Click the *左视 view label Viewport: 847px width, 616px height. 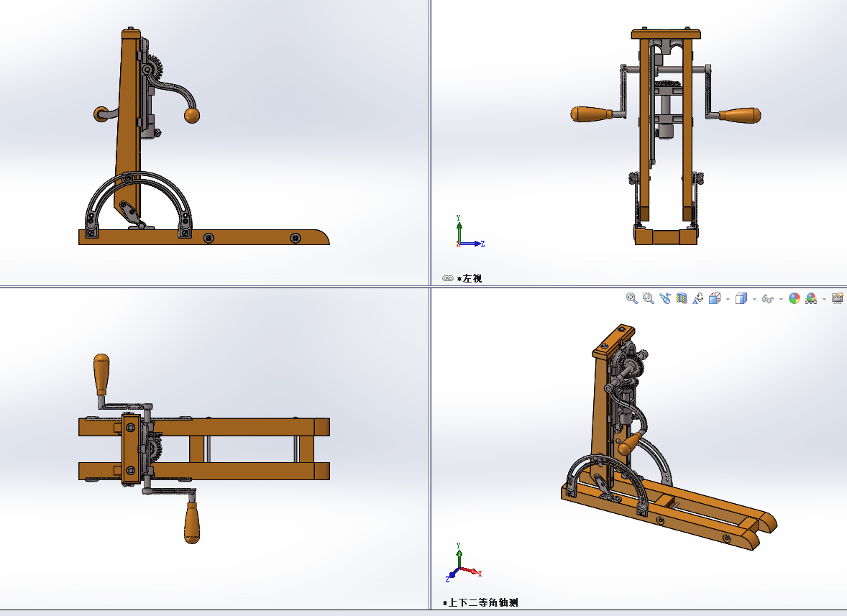click(470, 279)
